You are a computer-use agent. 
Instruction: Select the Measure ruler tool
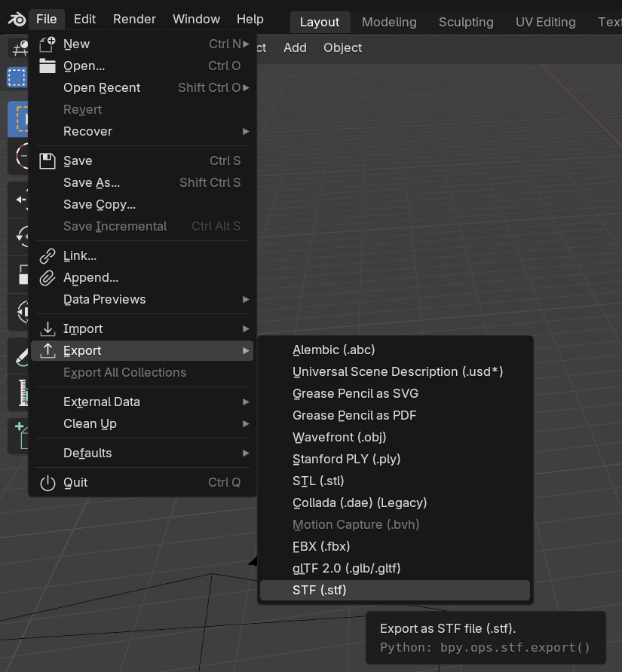18,393
